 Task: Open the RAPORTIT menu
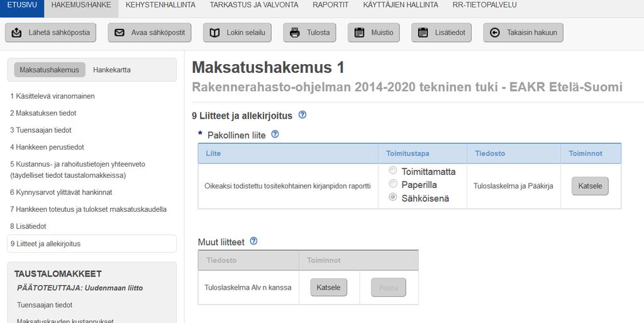[x=331, y=5]
